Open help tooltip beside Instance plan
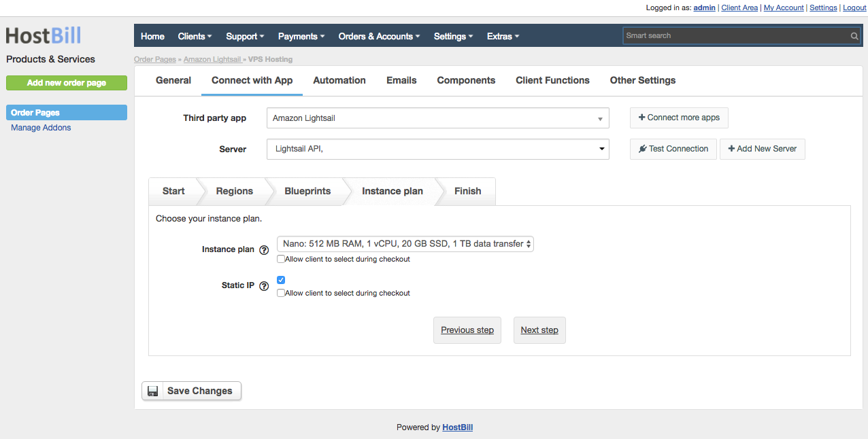868x439 pixels. point(264,249)
